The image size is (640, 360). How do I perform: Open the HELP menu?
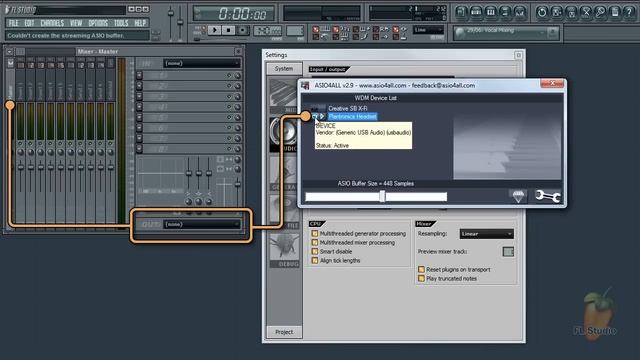[x=140, y=23]
